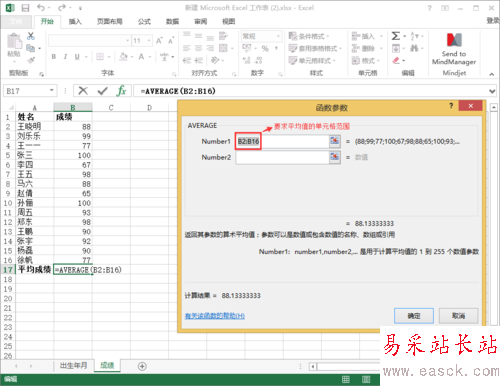Click the Sort and Filter A-Z icon
The height and width of the screenshot is (386, 500).
pyautogui.click(x=414, y=36)
